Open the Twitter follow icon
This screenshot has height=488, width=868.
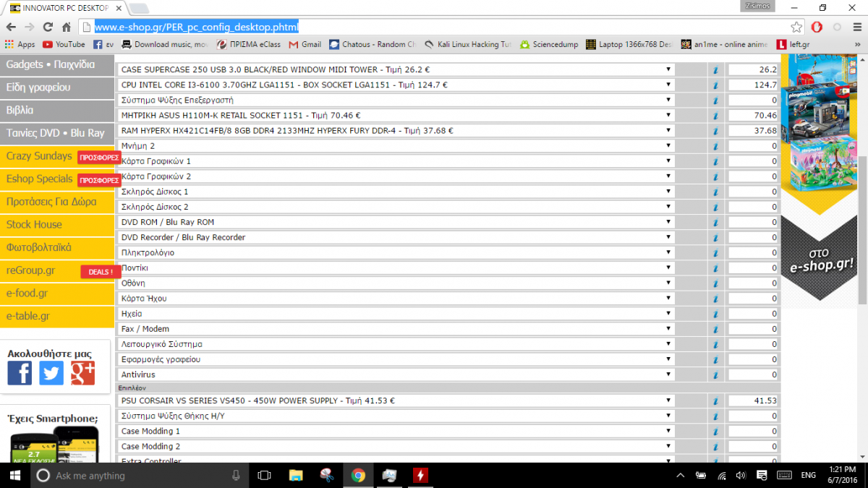pyautogui.click(x=51, y=373)
